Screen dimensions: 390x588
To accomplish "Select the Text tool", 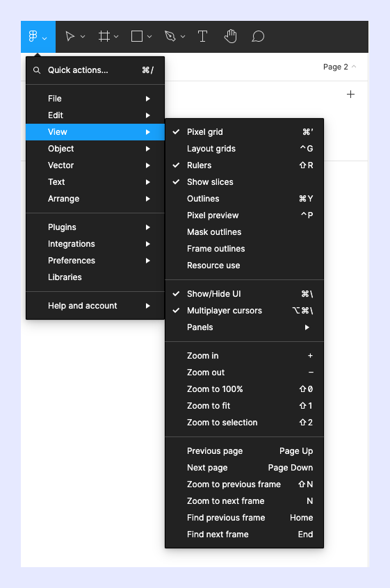I will (202, 36).
